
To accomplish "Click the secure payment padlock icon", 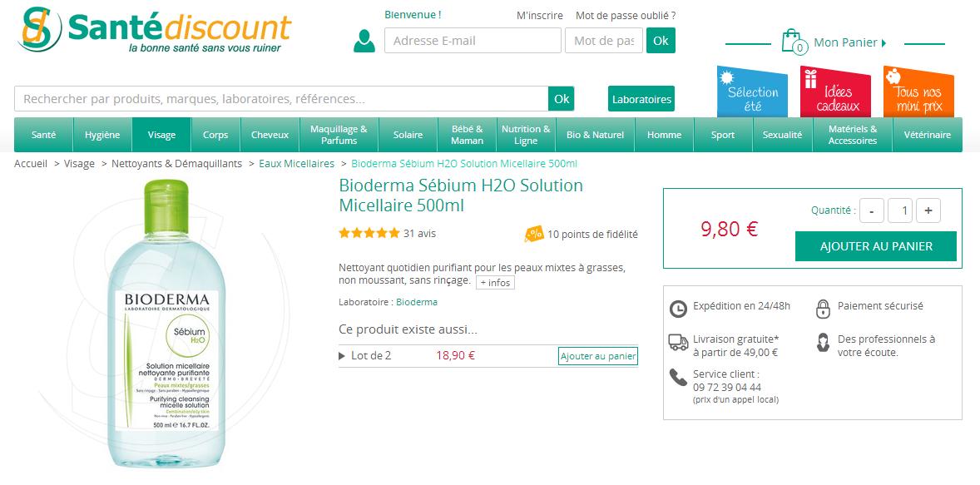I will (823, 309).
